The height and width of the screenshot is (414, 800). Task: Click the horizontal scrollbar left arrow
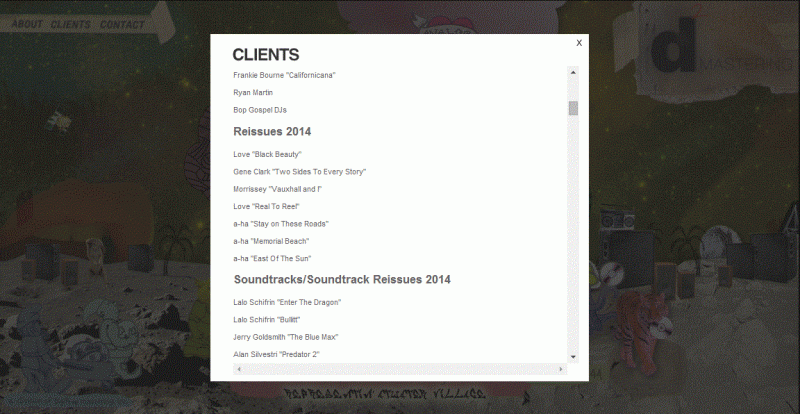coord(239,369)
